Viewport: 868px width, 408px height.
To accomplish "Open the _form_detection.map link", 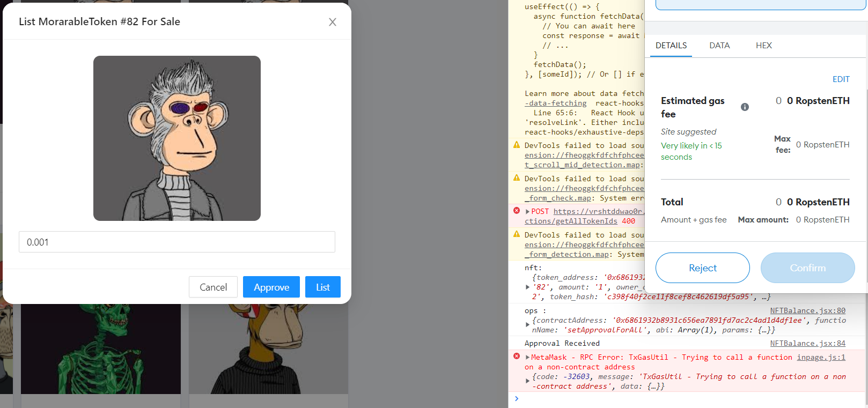I will (567, 255).
